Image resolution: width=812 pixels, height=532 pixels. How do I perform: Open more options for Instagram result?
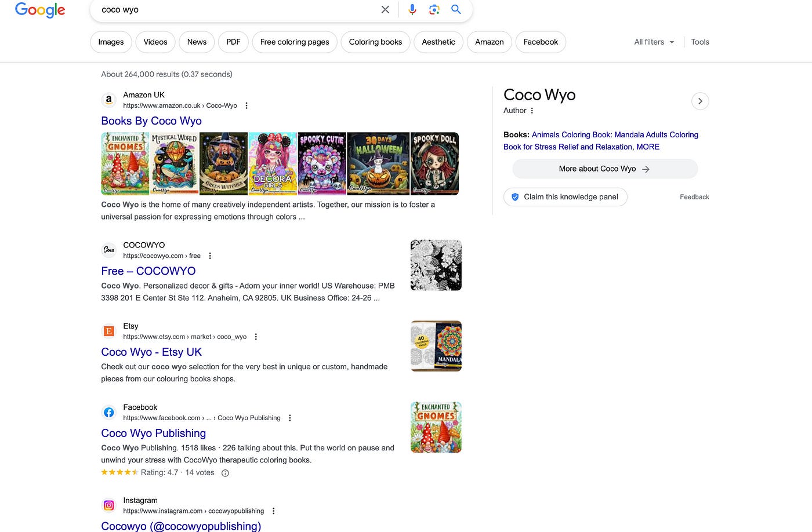coord(273,511)
